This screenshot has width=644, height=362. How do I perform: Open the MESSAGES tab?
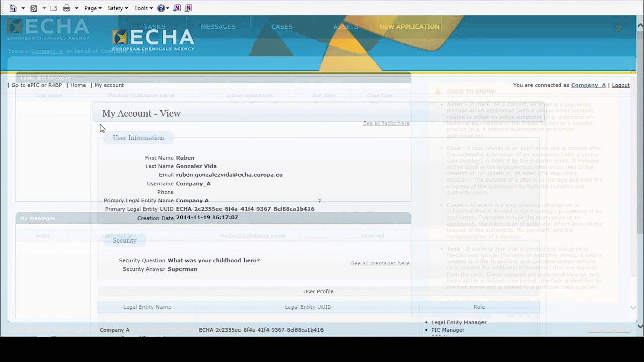[218, 27]
